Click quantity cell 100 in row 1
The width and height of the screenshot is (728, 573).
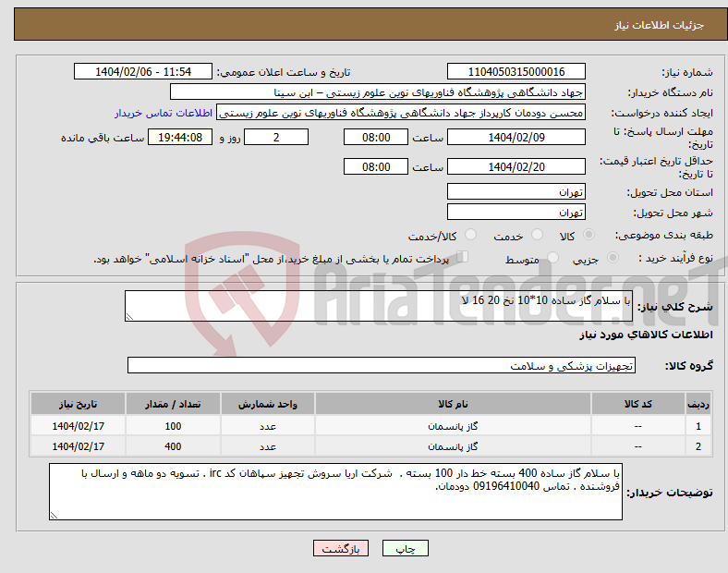(173, 426)
